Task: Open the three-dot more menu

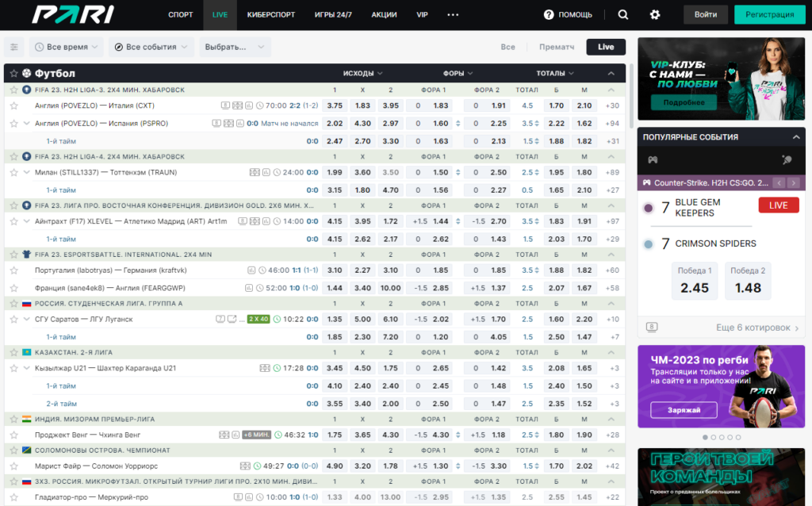Action: click(453, 14)
